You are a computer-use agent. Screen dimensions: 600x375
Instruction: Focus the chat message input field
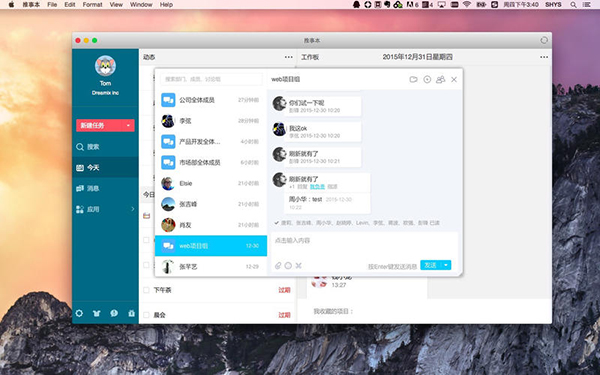point(364,245)
